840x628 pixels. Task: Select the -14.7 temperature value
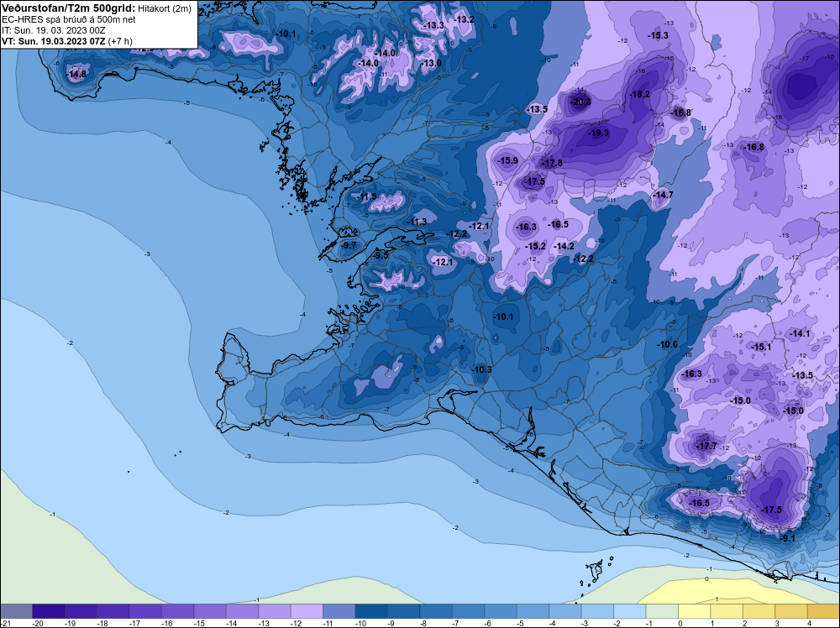tap(663, 195)
